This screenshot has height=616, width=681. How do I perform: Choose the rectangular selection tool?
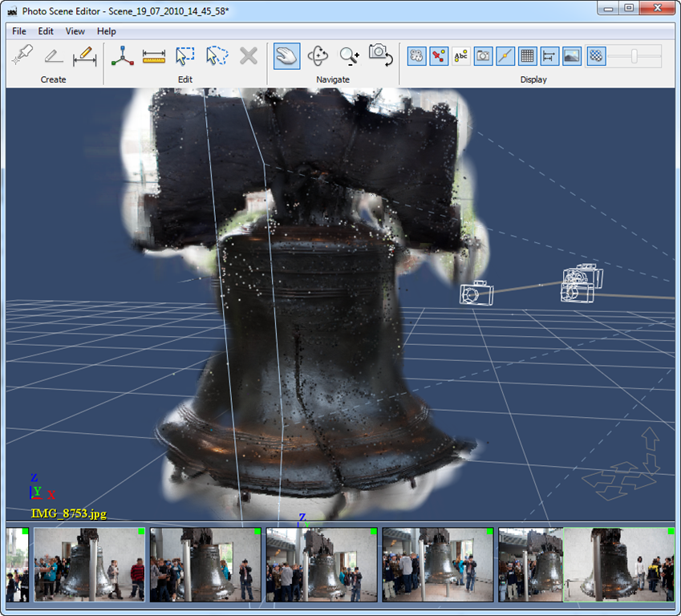pyautogui.click(x=184, y=56)
